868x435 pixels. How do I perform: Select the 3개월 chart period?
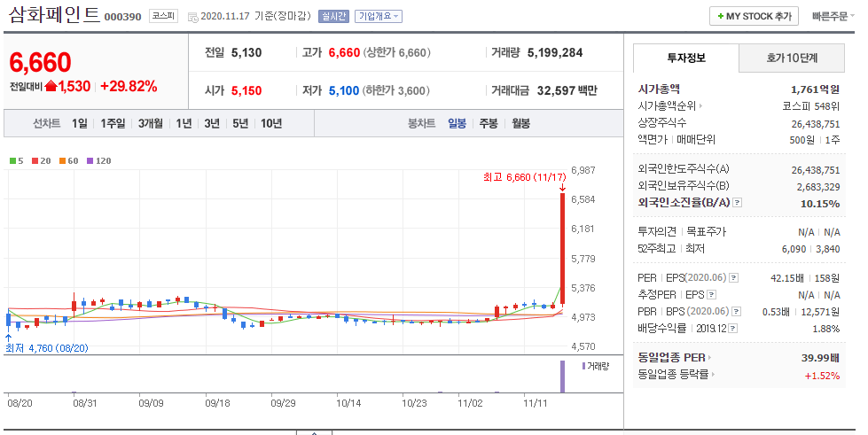pos(151,123)
